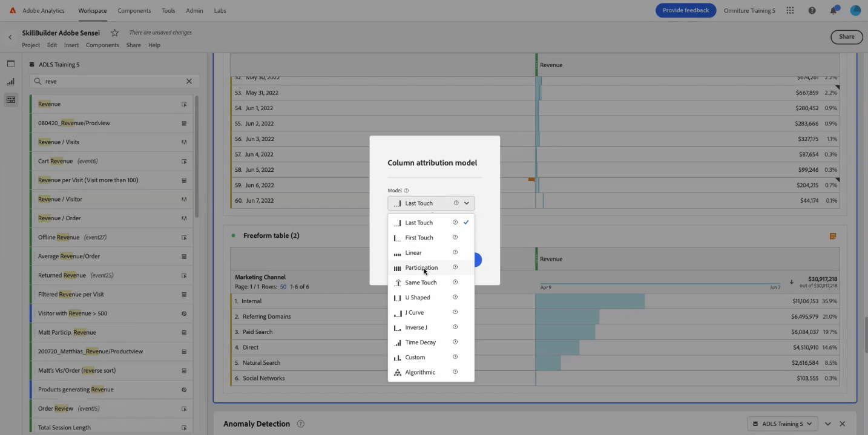This screenshot has width=868, height=435.
Task: Open the data source icon on Anomaly Detection panel
Action: [754, 424]
